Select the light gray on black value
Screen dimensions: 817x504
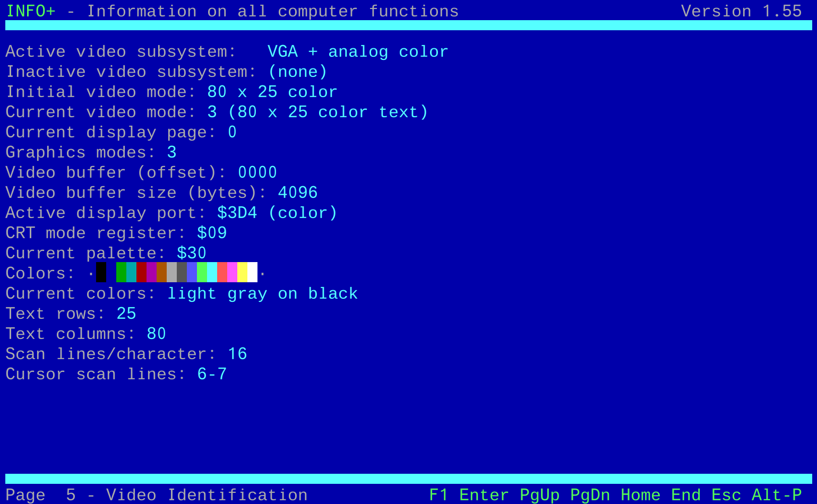(x=262, y=293)
